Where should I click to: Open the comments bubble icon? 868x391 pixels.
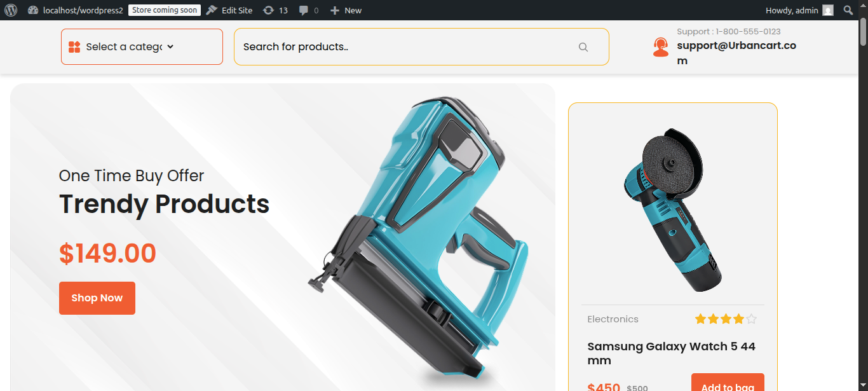304,10
